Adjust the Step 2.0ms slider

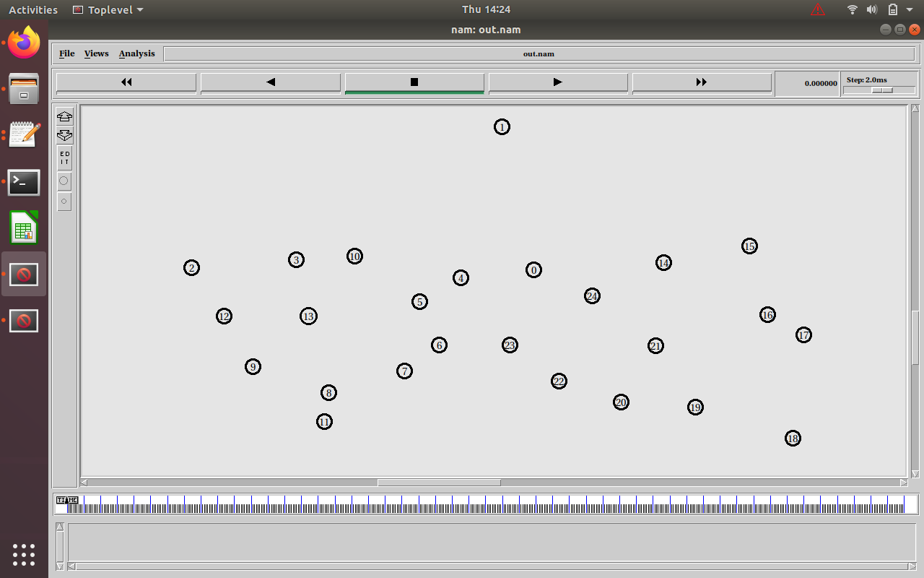(882, 90)
